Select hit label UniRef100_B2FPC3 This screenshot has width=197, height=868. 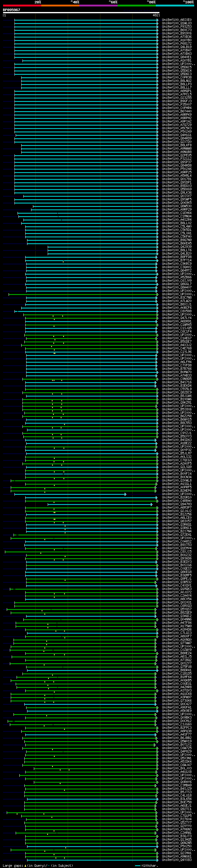point(176,728)
